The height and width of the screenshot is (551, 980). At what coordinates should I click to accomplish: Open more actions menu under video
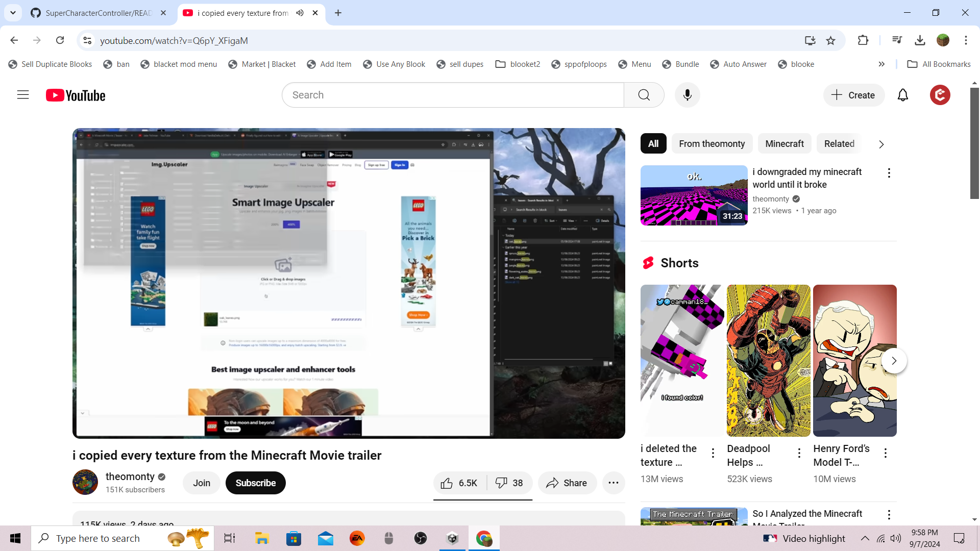pos(613,483)
